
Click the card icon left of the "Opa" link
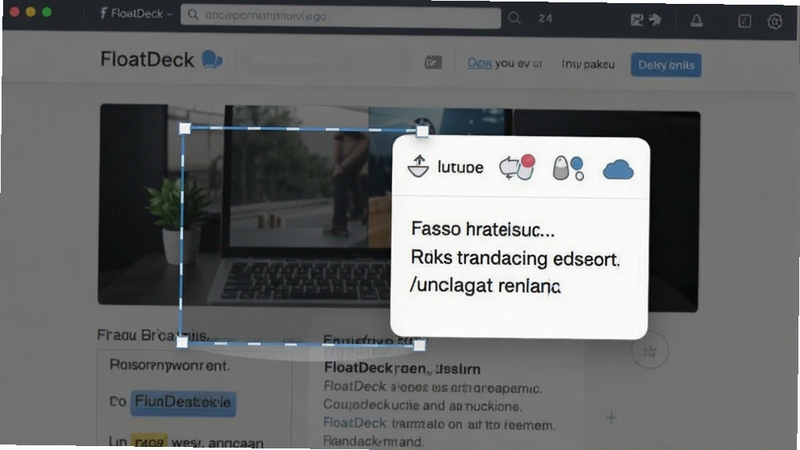point(433,63)
